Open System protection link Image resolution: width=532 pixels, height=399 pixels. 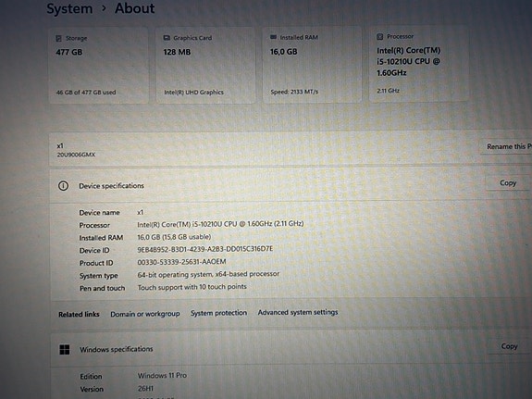pyautogui.click(x=218, y=313)
